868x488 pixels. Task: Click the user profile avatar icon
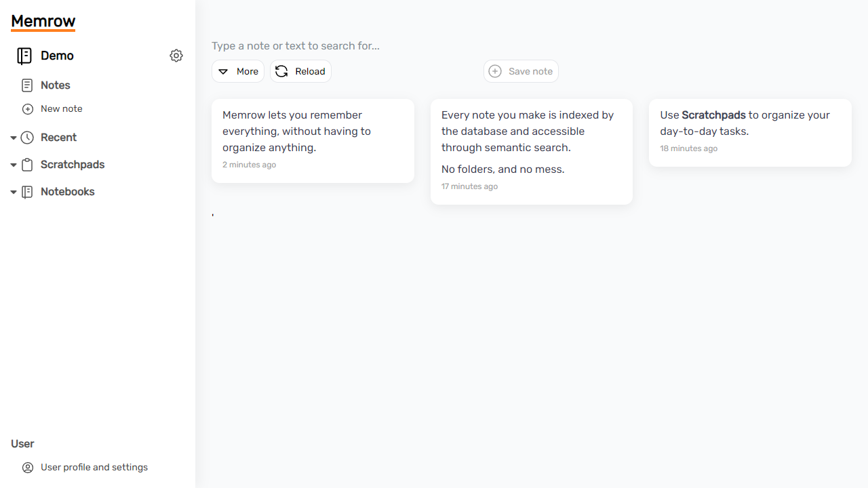28,468
